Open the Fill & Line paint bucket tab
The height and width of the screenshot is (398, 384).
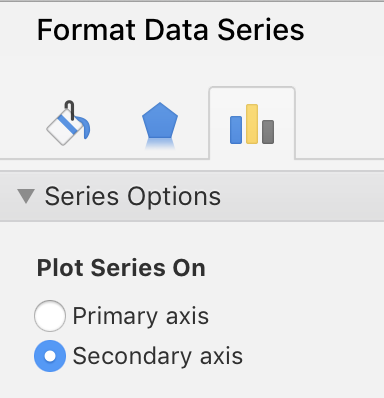click(x=68, y=123)
